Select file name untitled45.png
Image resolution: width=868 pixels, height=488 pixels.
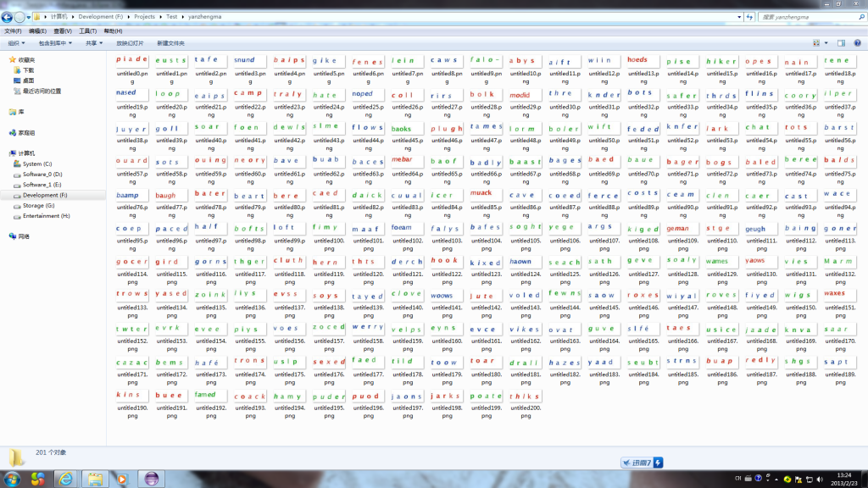click(x=408, y=144)
